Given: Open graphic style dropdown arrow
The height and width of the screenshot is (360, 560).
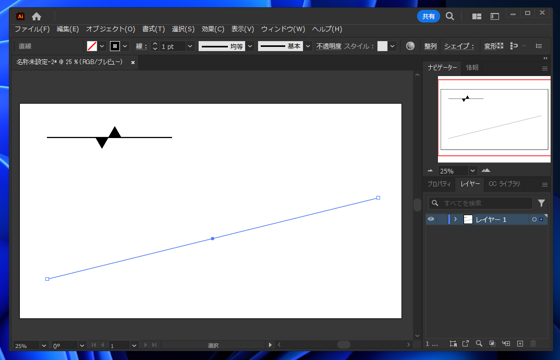Looking at the screenshot, I should [x=392, y=46].
